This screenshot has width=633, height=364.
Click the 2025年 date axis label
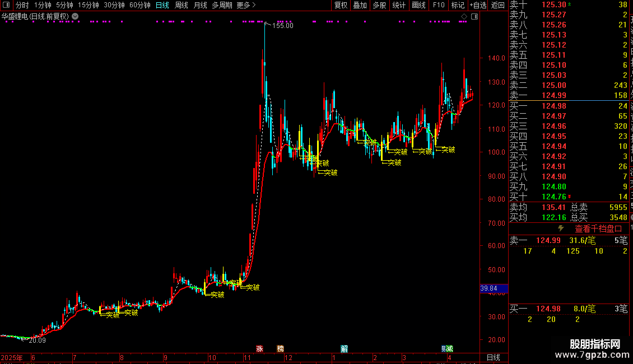[12, 357]
